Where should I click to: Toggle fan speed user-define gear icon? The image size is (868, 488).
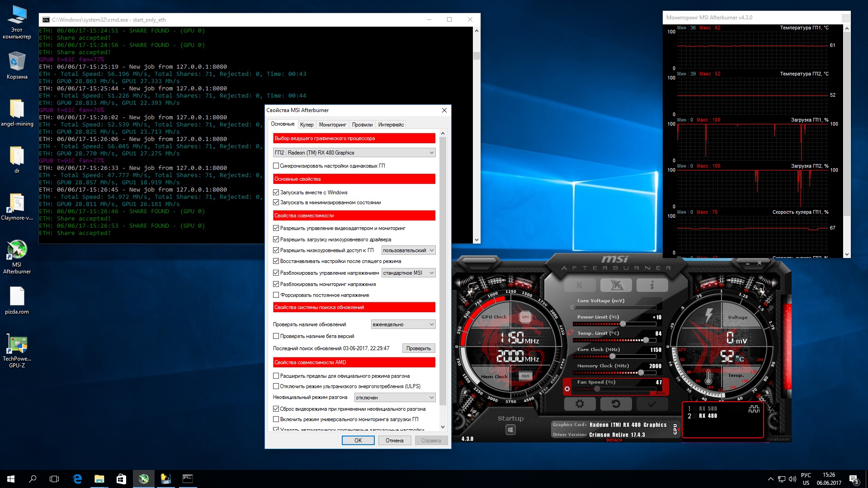tap(567, 388)
